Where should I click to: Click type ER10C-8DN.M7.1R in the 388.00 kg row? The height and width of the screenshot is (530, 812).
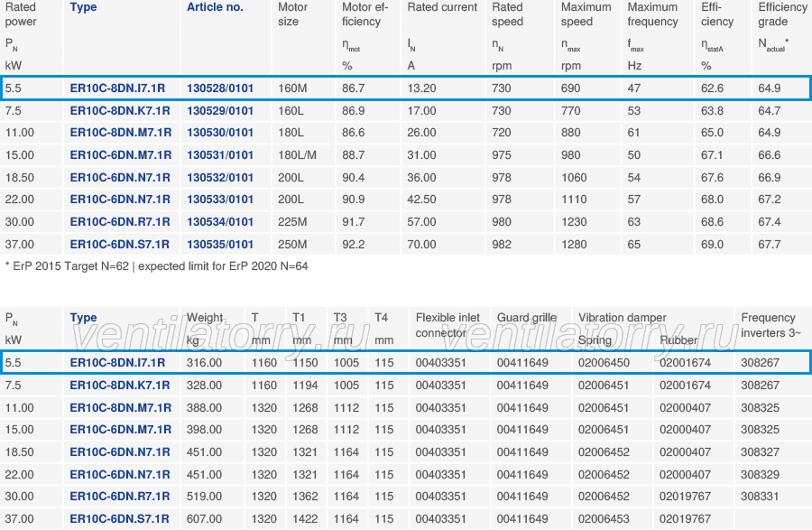(121, 408)
